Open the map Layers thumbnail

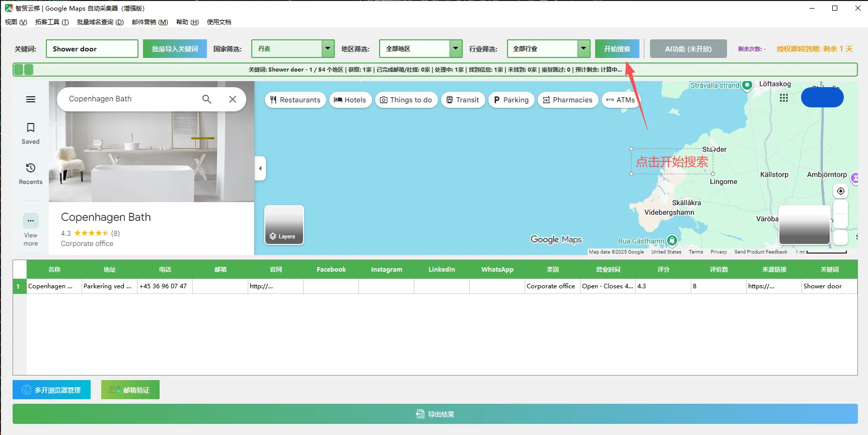[x=284, y=225]
